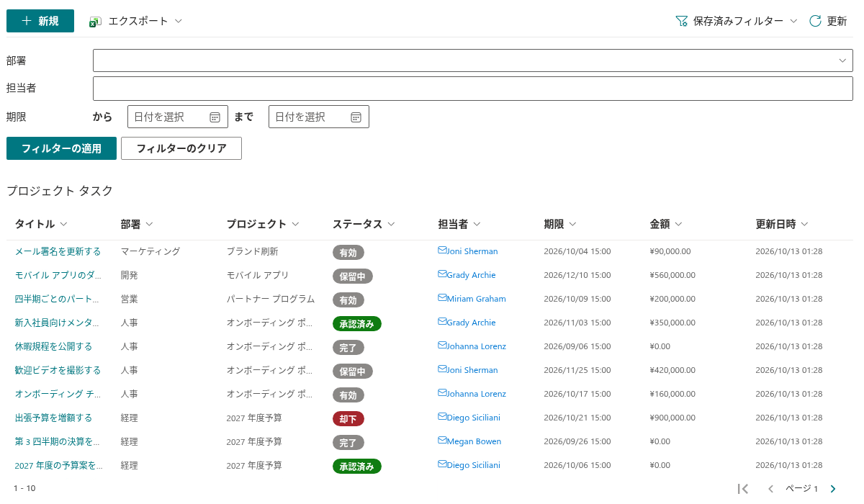
Task: Click the envelope icon in the 出張予算を増額する row
Action: [442, 417]
